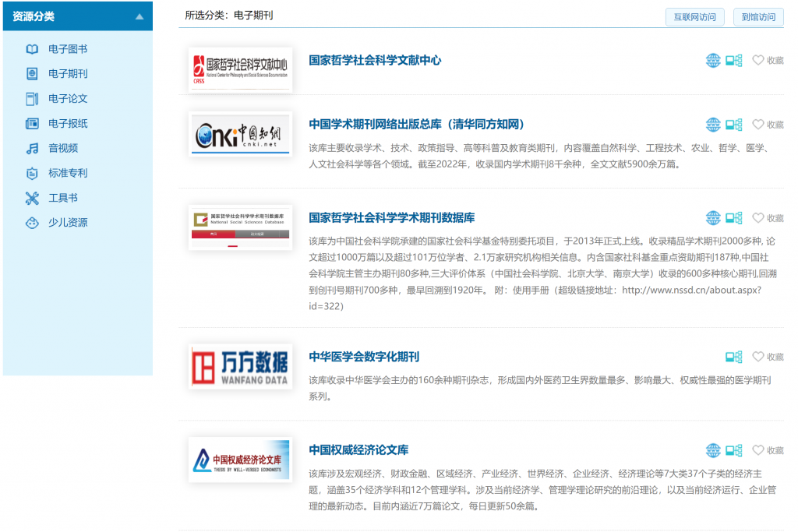Collapse the 资源分类 panel arrow
The width and height of the screenshot is (798, 532).
[139, 16]
